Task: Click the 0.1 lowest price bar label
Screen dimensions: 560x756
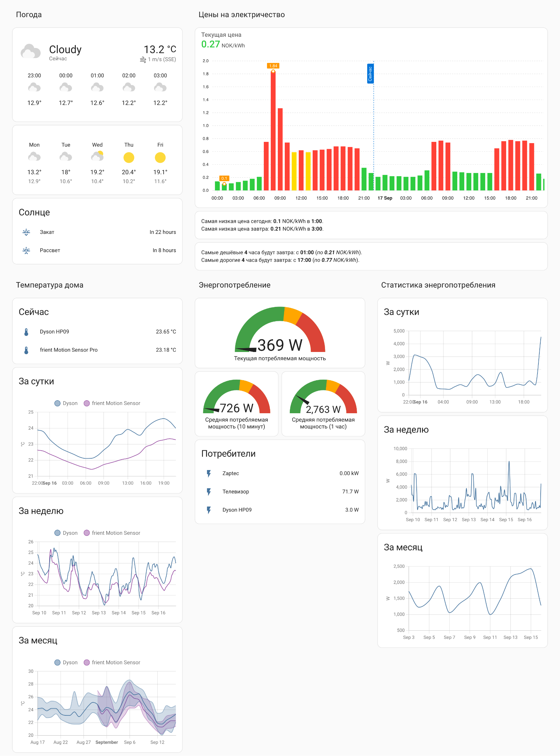Action: [x=224, y=178]
